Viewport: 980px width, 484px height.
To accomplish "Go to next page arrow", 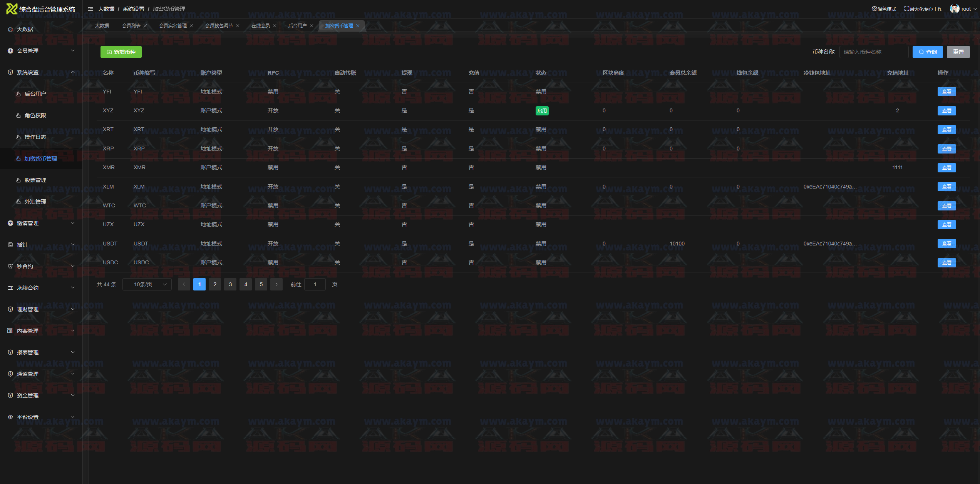I will pos(276,284).
